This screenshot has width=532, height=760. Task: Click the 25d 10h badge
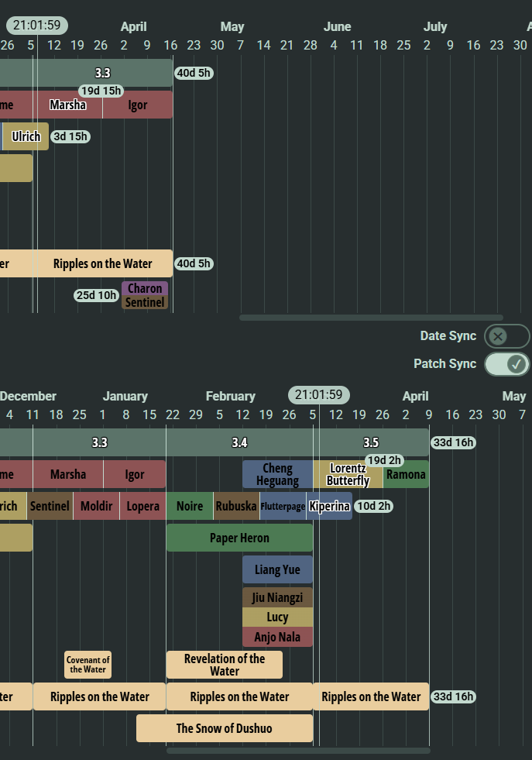(x=97, y=295)
